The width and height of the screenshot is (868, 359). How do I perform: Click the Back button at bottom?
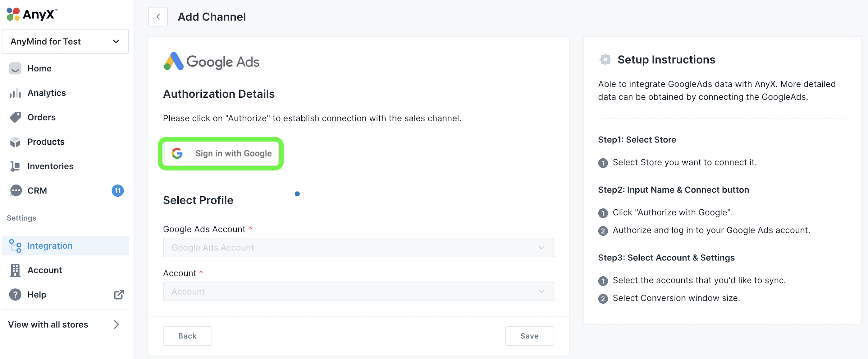pos(187,336)
